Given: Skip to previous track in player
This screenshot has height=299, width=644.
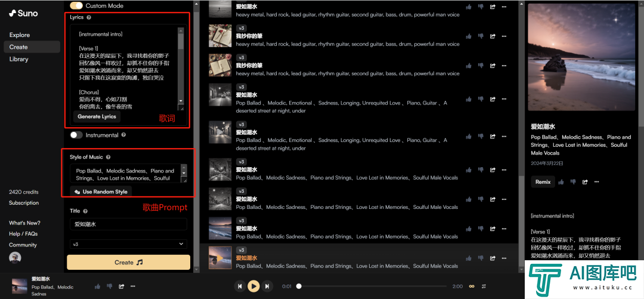Looking at the screenshot, I should [x=240, y=286].
